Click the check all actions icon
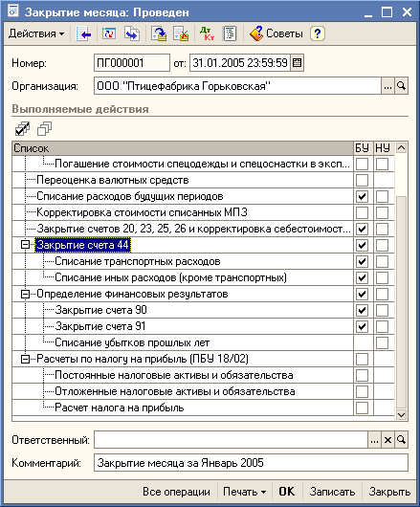The height and width of the screenshot is (507, 420). click(22, 129)
